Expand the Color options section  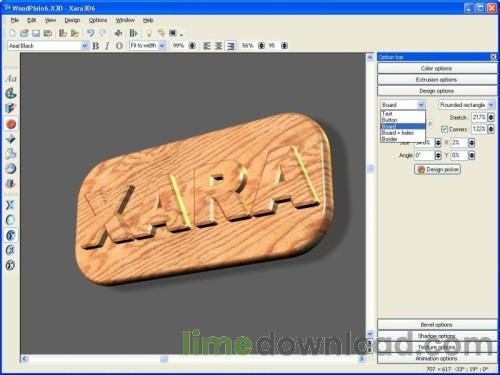point(437,68)
